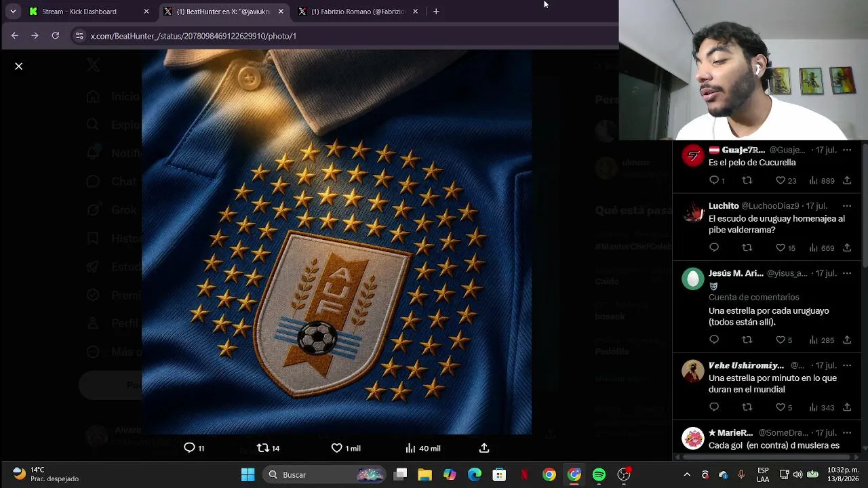The image size is (868, 488).
Task: Like 'Una estrella por minuto' reply
Action: point(784,407)
